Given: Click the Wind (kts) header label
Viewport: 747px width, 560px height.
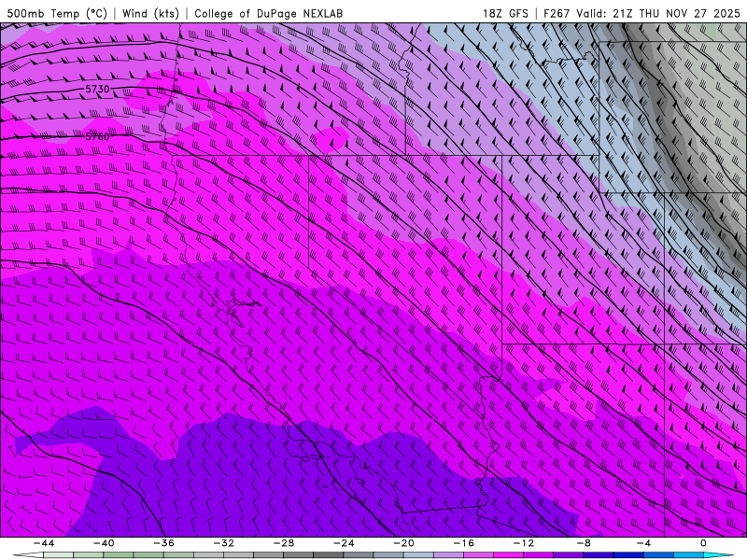Looking at the screenshot, I should [x=150, y=13].
